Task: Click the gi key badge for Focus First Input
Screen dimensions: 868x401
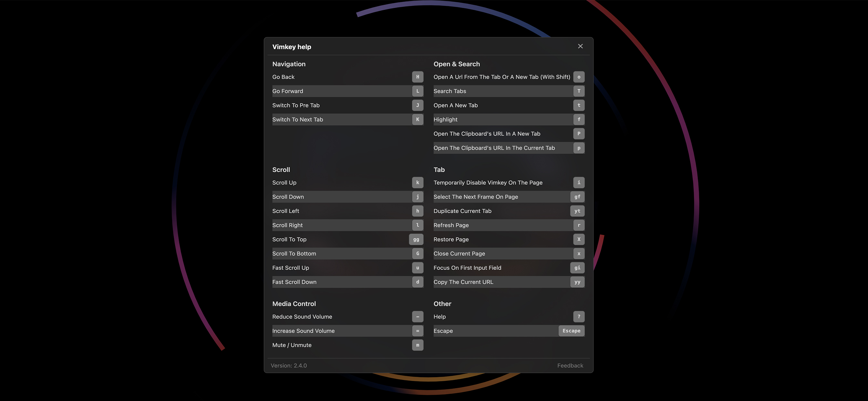Action: coord(577,267)
